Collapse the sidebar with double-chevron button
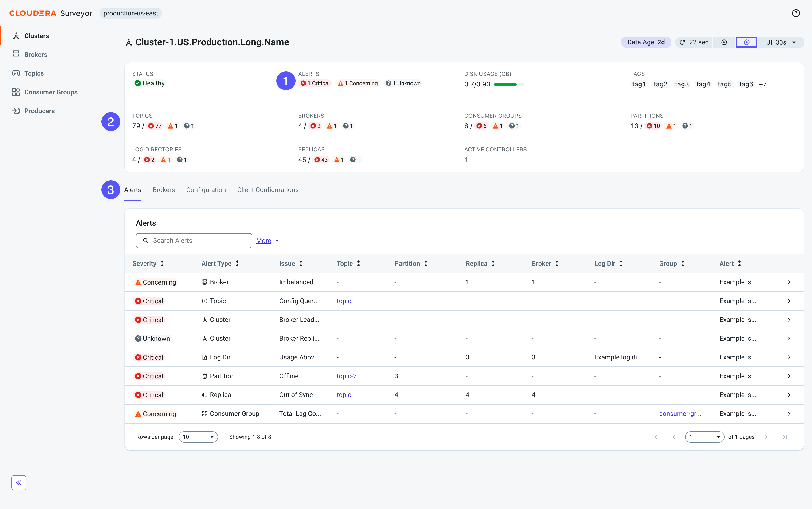The width and height of the screenshot is (812, 509). pos(19,482)
